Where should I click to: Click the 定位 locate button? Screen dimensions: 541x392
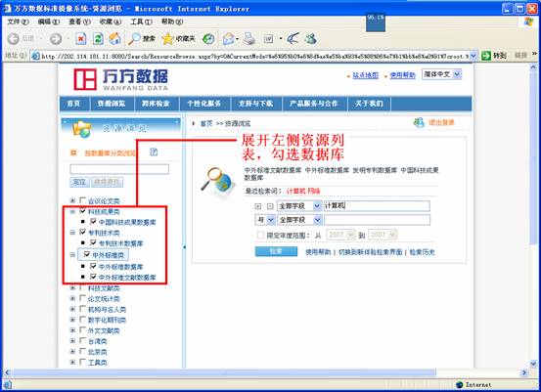(x=79, y=182)
